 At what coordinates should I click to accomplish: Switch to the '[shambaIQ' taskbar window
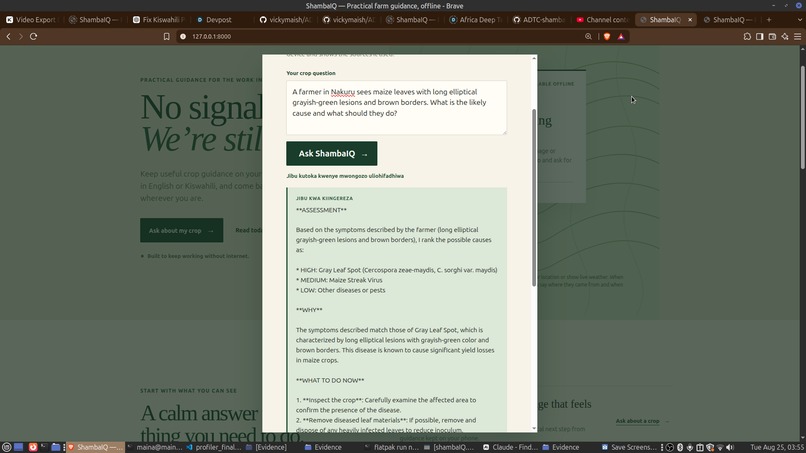449,447
